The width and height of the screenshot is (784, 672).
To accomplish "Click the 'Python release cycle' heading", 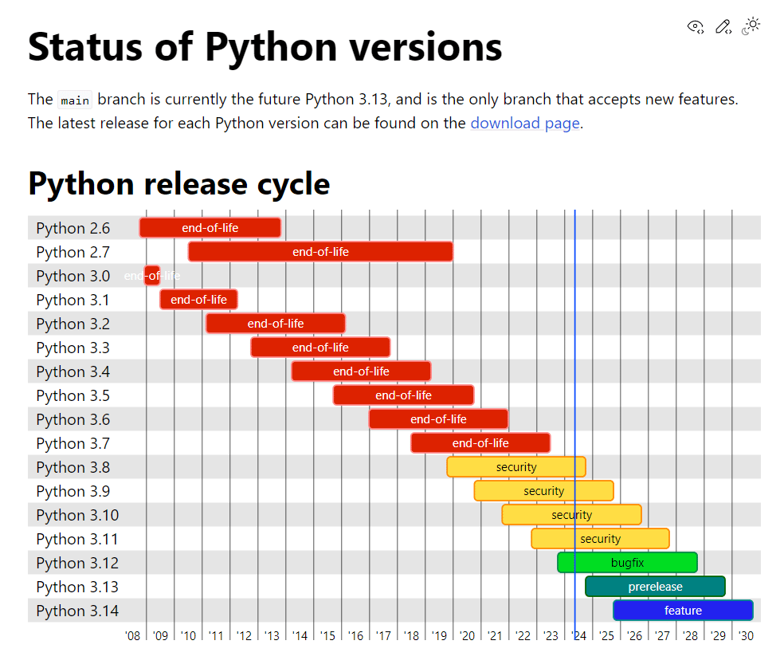I will point(179,183).
